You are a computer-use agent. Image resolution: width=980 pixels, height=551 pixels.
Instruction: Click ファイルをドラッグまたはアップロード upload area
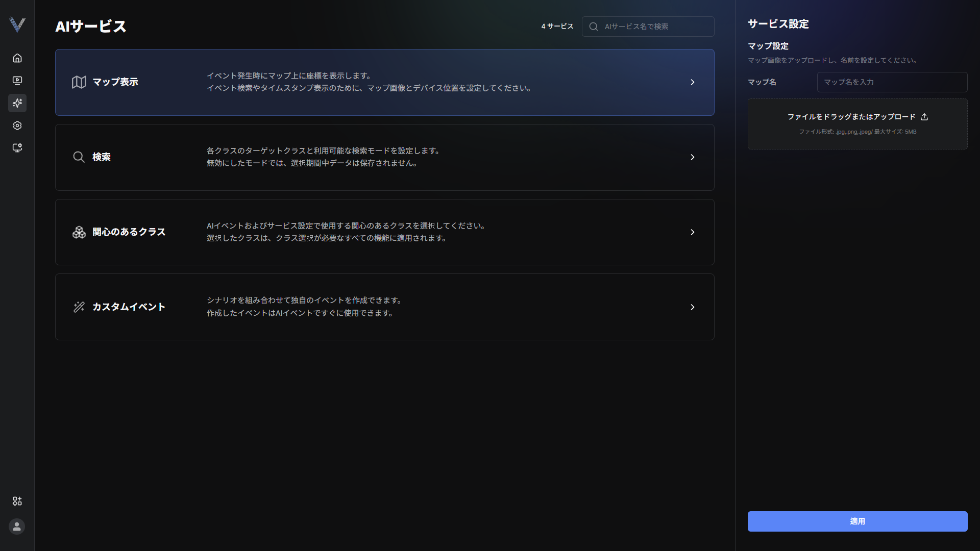[x=857, y=124]
